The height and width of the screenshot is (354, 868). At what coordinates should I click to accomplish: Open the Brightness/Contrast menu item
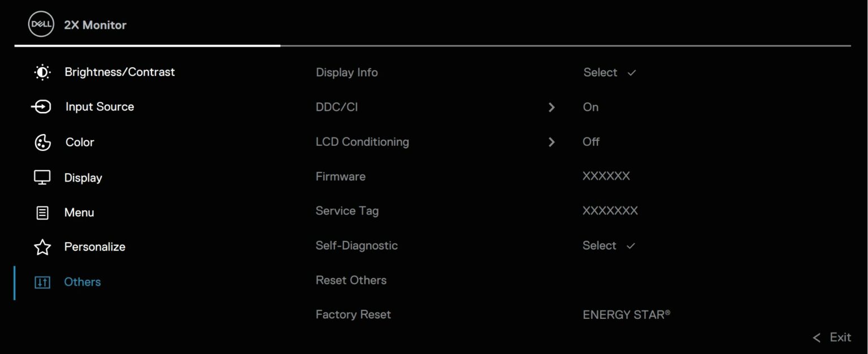pos(119,72)
